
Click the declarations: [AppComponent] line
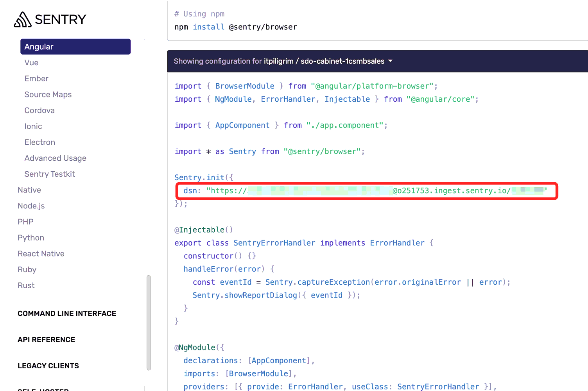click(249, 361)
